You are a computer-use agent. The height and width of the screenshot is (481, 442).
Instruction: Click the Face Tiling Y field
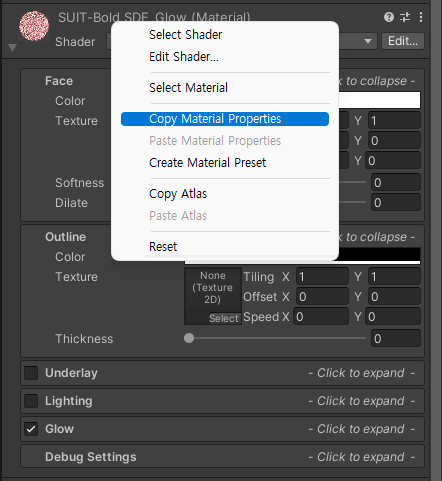click(394, 121)
